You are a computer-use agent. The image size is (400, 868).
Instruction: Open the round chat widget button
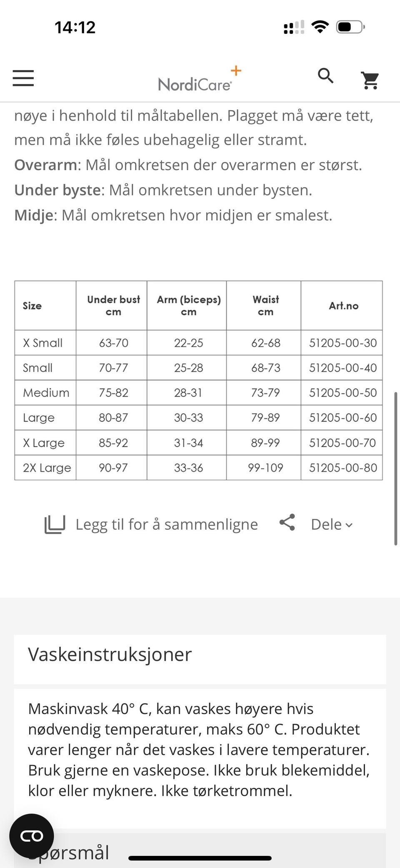(x=32, y=836)
